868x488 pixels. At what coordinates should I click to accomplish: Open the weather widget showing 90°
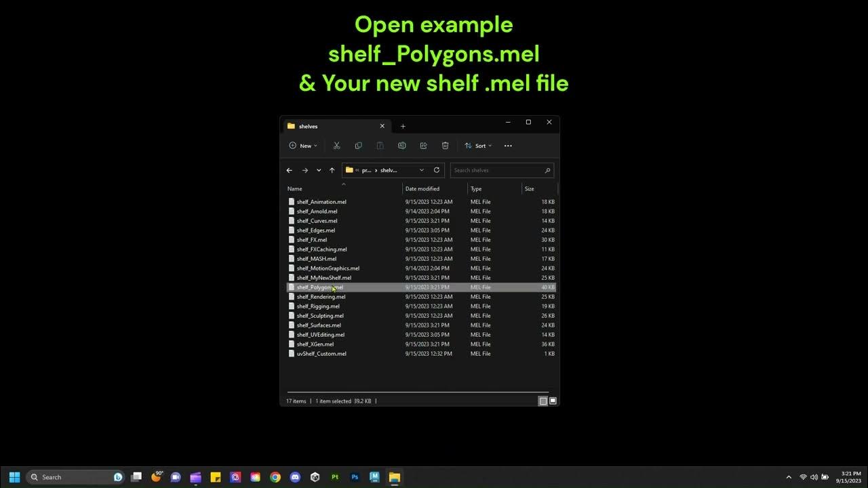coord(157,476)
